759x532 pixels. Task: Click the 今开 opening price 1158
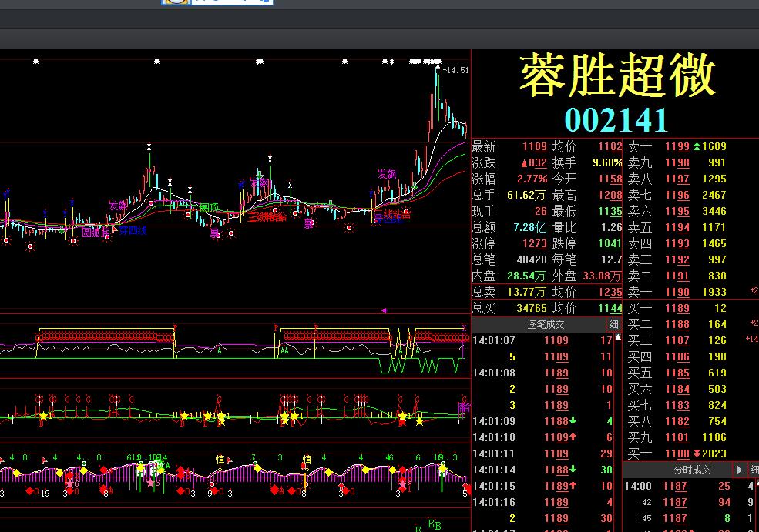pyautogui.click(x=610, y=179)
